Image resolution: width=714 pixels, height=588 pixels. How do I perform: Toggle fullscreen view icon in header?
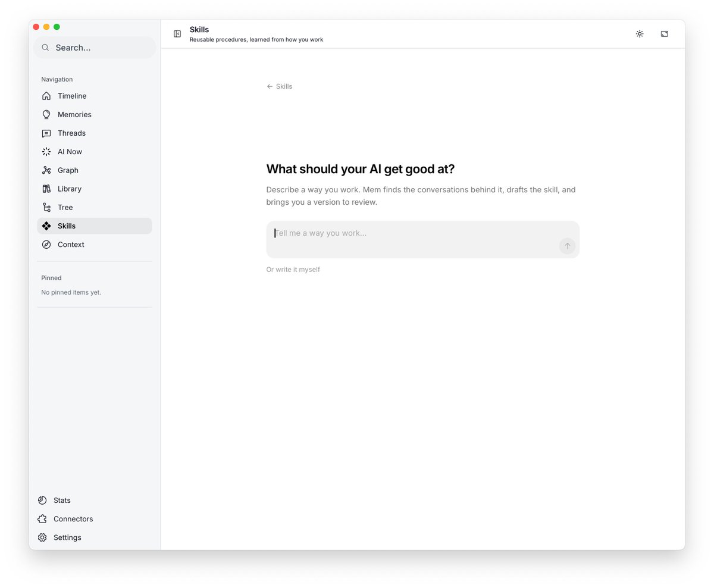665,34
